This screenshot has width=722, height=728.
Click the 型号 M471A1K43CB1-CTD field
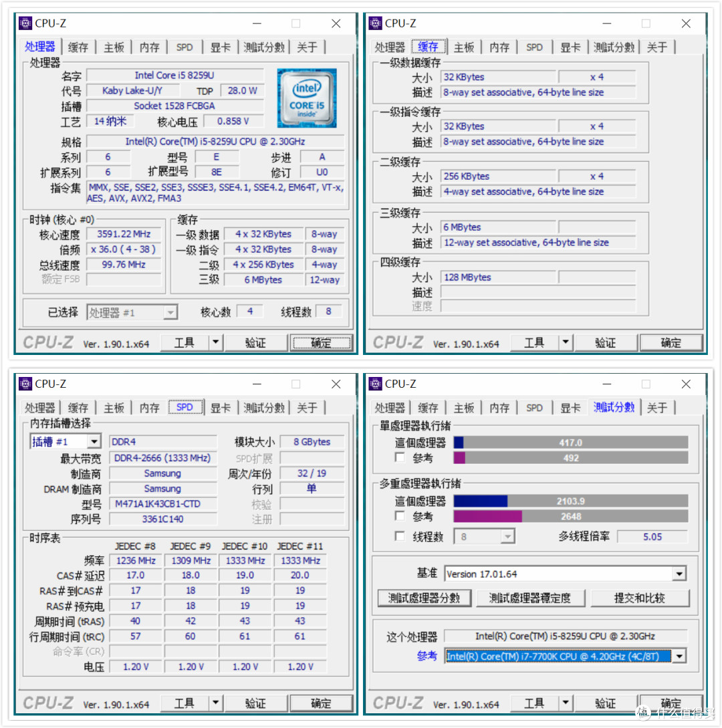pyautogui.click(x=163, y=504)
